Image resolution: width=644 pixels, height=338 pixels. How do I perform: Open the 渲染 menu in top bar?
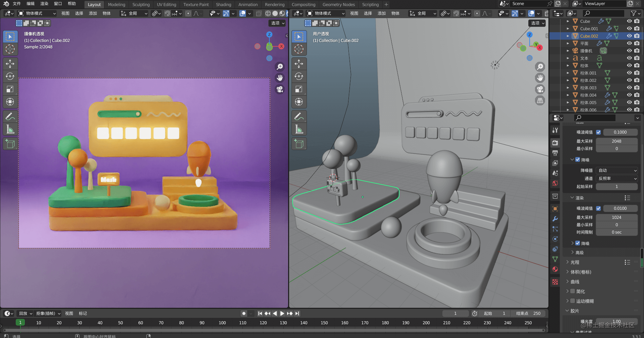pyautogui.click(x=44, y=4)
